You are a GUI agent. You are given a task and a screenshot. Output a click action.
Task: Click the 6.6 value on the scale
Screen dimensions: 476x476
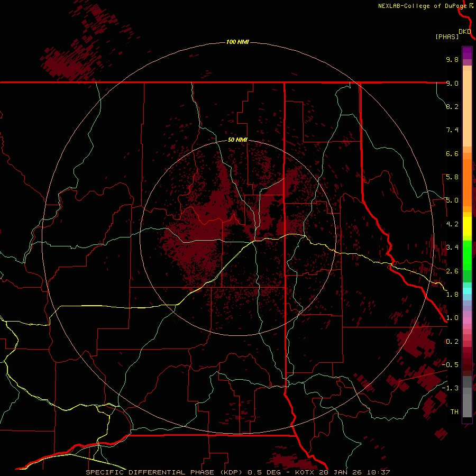coord(452,153)
